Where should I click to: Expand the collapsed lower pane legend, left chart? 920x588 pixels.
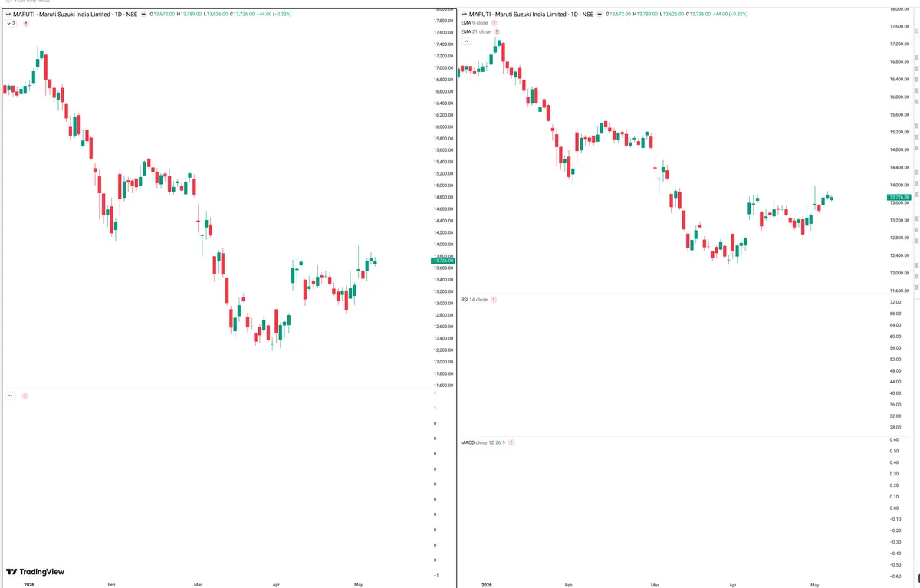click(11, 396)
